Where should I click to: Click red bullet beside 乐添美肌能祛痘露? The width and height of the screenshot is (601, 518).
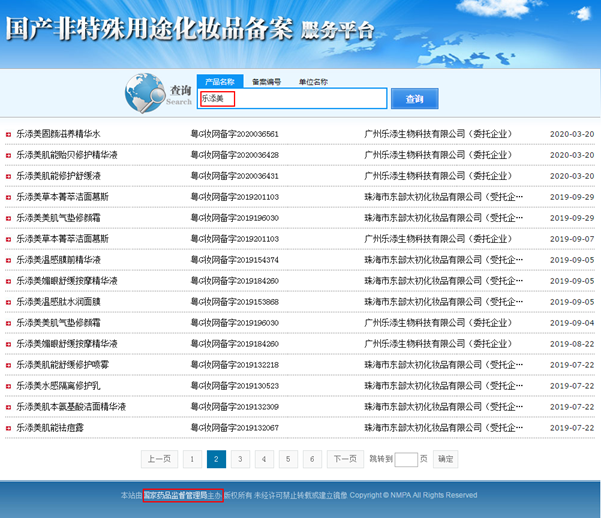point(8,428)
